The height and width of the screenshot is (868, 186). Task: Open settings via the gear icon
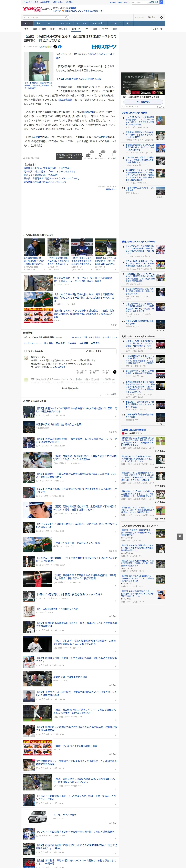(161, 17)
